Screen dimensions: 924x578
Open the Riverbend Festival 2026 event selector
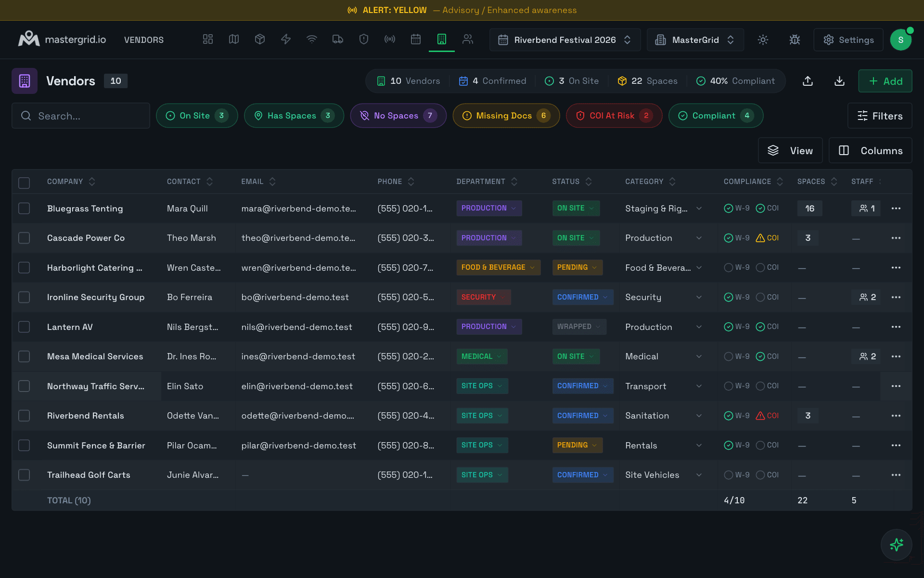[x=565, y=40]
